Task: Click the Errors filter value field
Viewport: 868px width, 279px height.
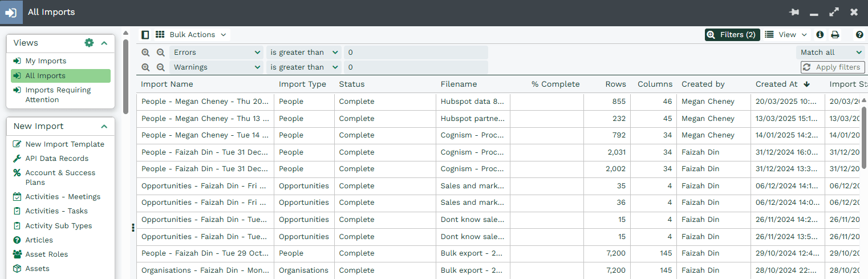Action: (416, 52)
